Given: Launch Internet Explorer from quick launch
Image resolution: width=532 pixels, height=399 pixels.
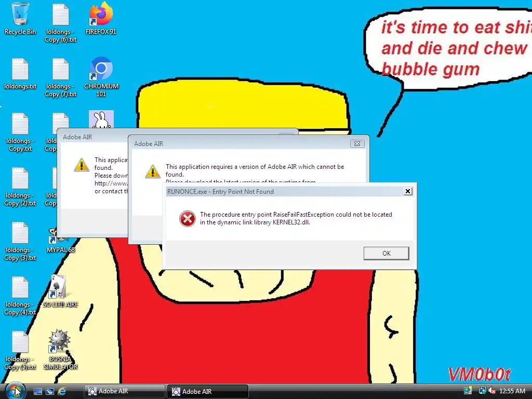Looking at the screenshot, I should pos(62,391).
